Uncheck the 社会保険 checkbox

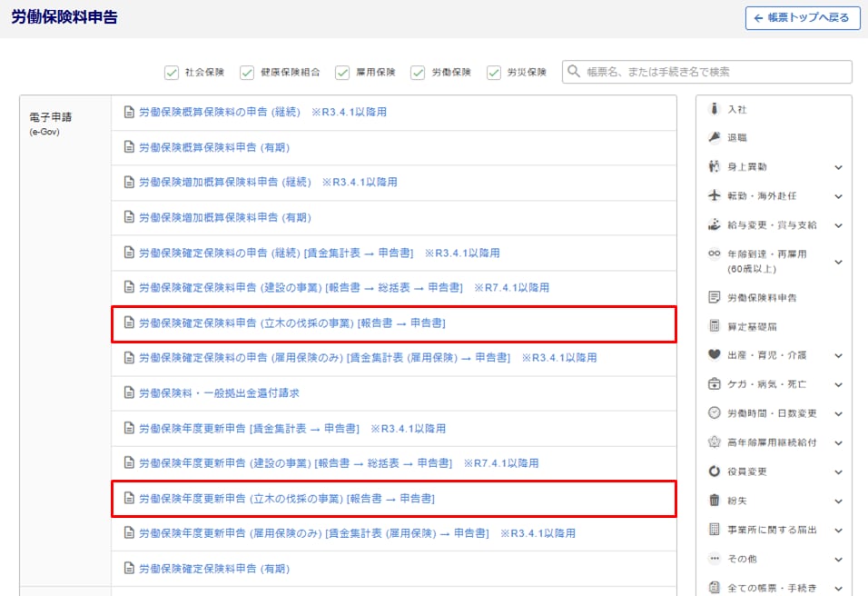pos(172,73)
